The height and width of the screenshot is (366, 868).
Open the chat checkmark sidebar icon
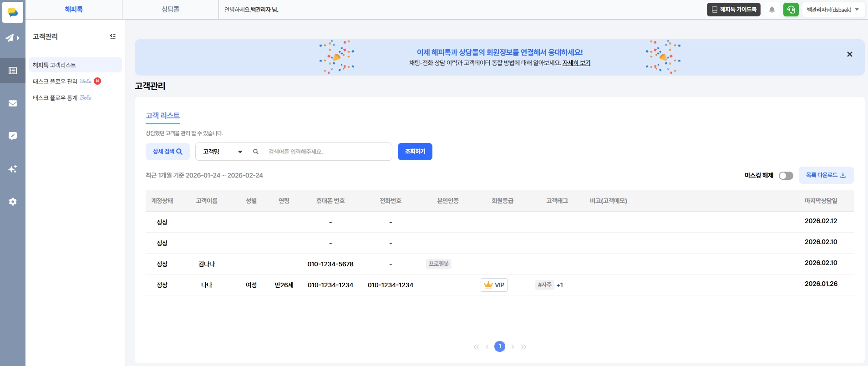(13, 136)
